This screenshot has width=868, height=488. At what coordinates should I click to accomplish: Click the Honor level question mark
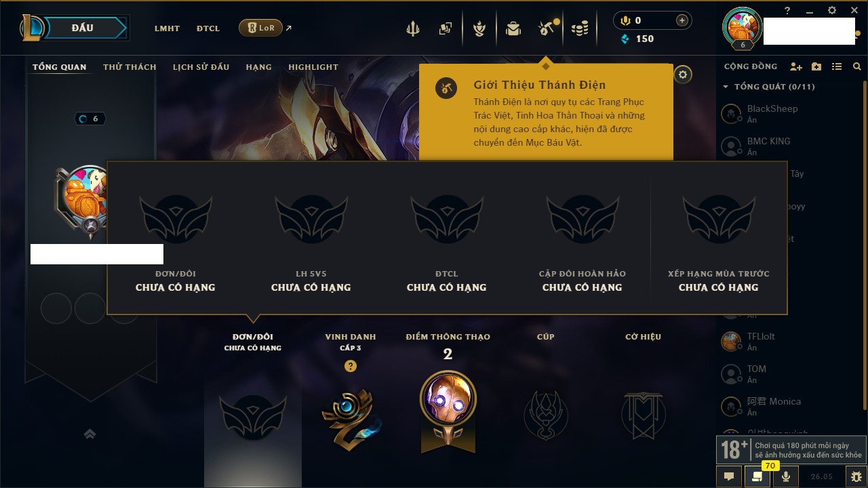pyautogui.click(x=350, y=366)
